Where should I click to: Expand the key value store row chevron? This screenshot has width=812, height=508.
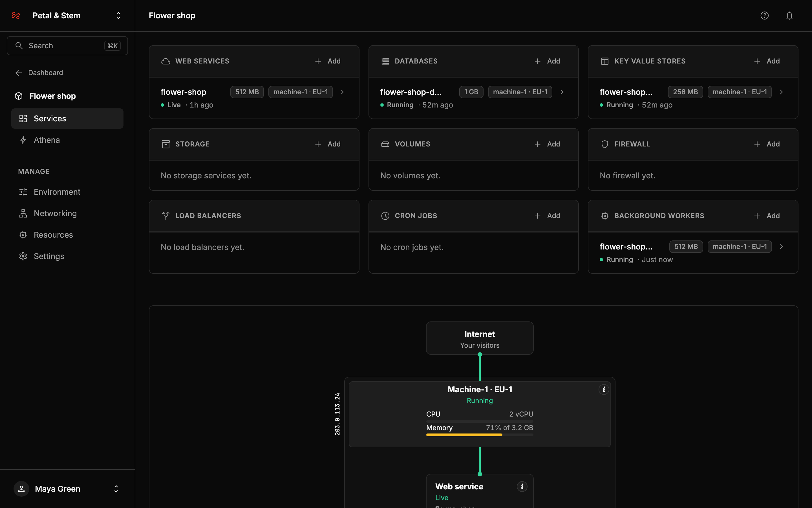point(781,92)
